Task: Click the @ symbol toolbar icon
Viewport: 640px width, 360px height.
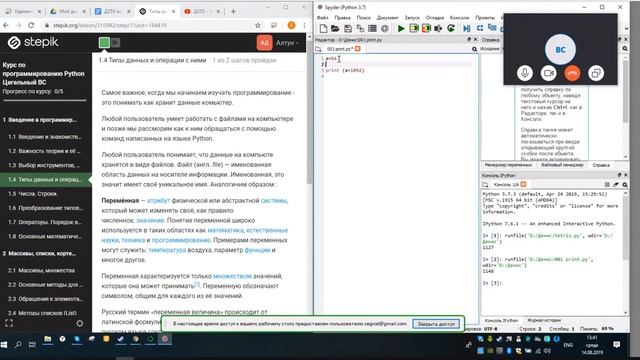Action: (x=384, y=29)
